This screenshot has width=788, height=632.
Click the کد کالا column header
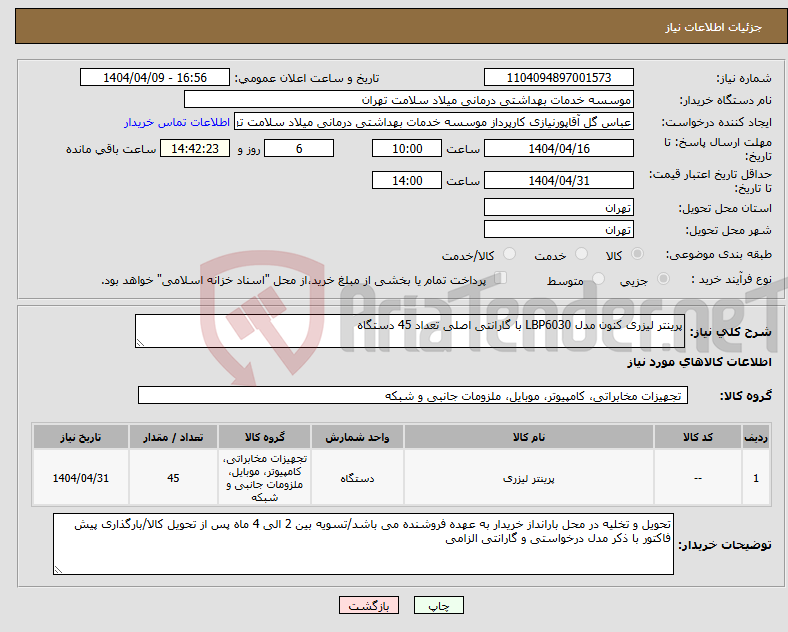tap(698, 437)
